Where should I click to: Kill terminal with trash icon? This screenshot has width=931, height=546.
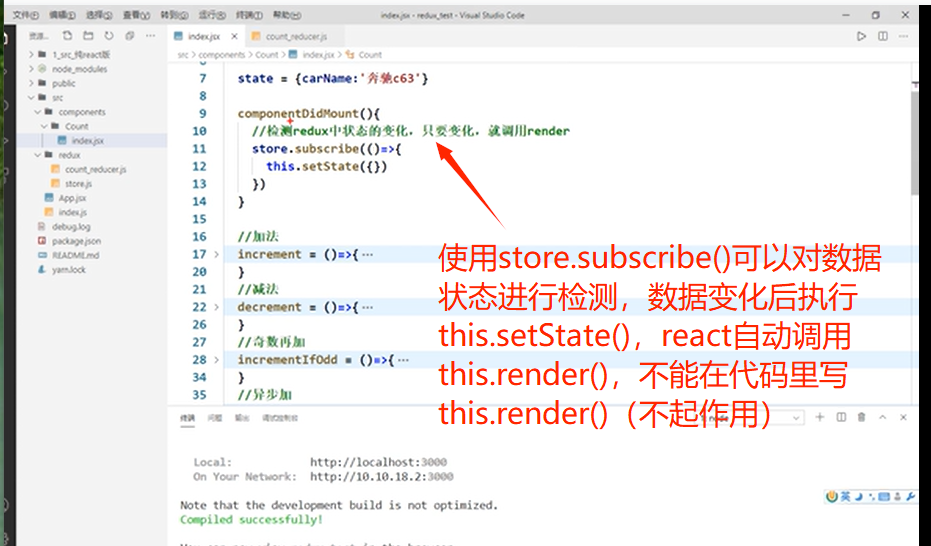pyautogui.click(x=862, y=417)
